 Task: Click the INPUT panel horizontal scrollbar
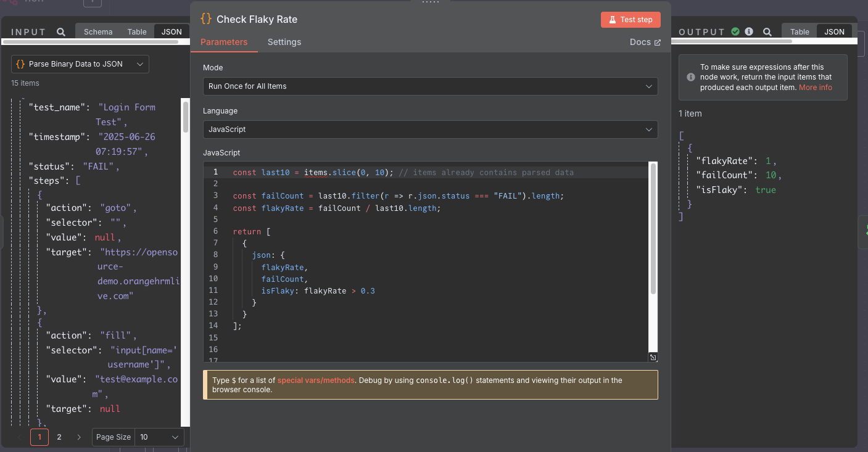tap(90, 43)
